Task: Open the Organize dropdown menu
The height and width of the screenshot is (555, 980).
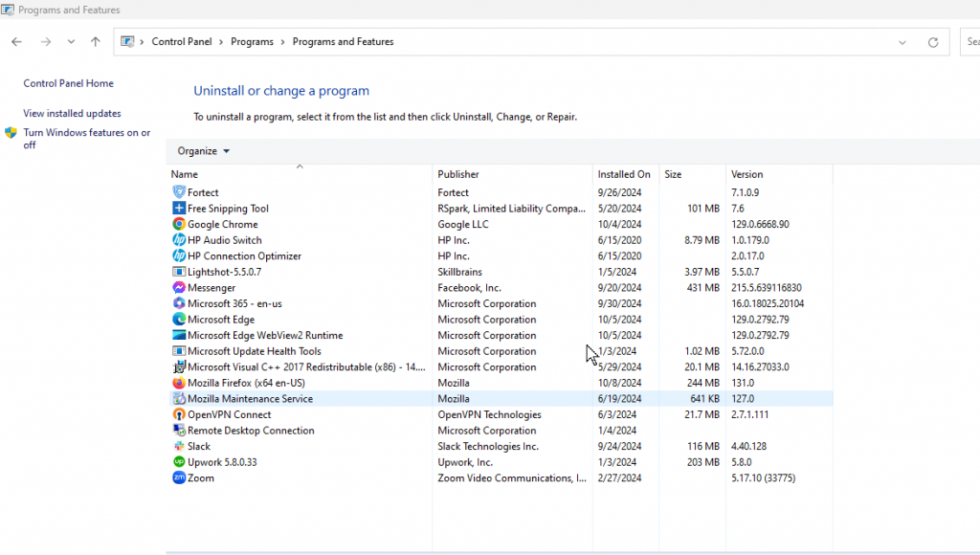Action: tap(204, 151)
